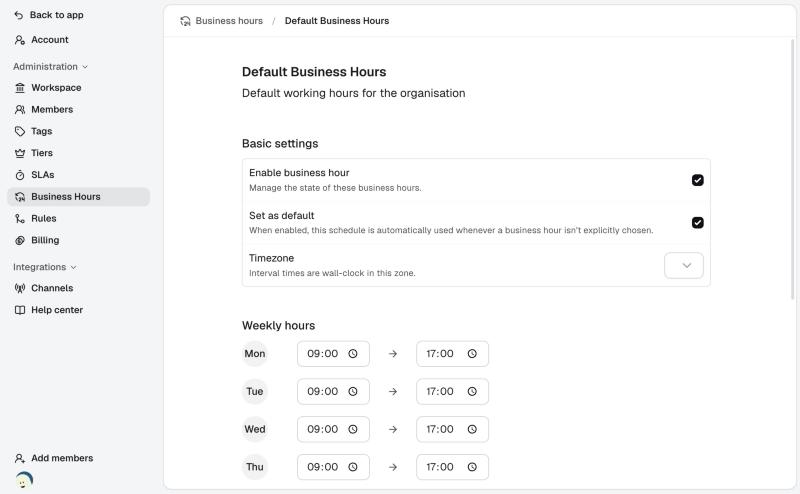Screen dimensions: 800x494
Task: Click the page vertical scrollbar
Action: point(792,168)
